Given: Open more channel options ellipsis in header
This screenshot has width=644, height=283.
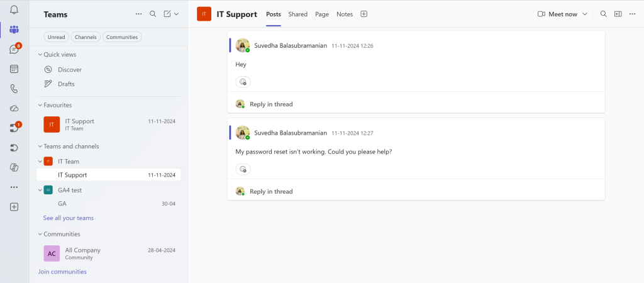Looking at the screenshot, I should coord(632,14).
